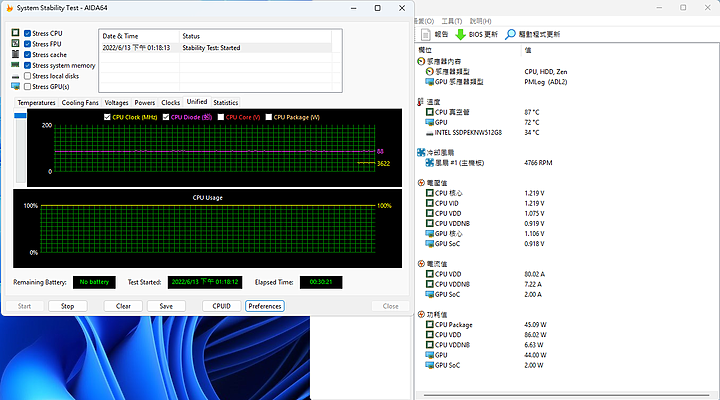Click the GPU 感應器類型 monitor icon
720x400 pixels.
tap(429, 82)
